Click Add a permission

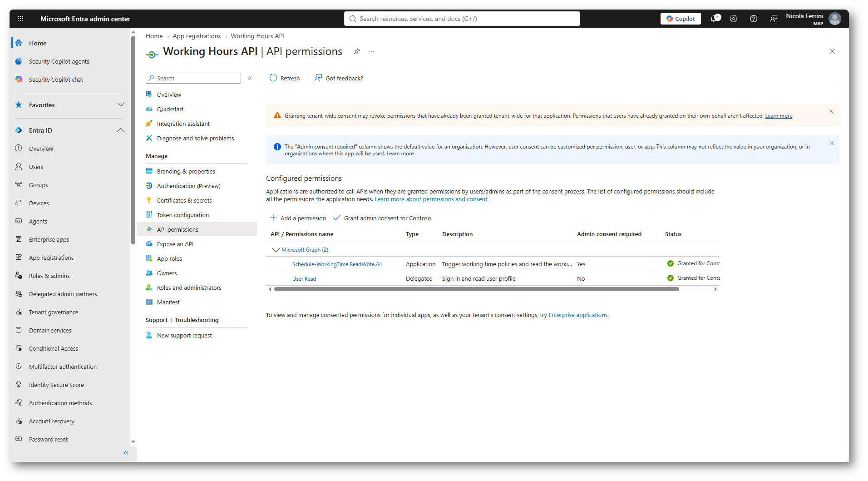coord(298,218)
